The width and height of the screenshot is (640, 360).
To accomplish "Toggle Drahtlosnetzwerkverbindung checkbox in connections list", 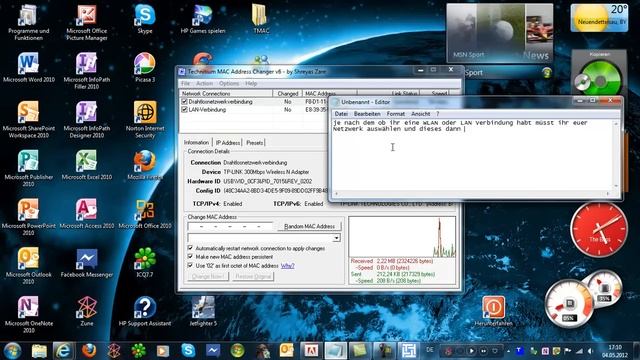I will (x=184, y=102).
